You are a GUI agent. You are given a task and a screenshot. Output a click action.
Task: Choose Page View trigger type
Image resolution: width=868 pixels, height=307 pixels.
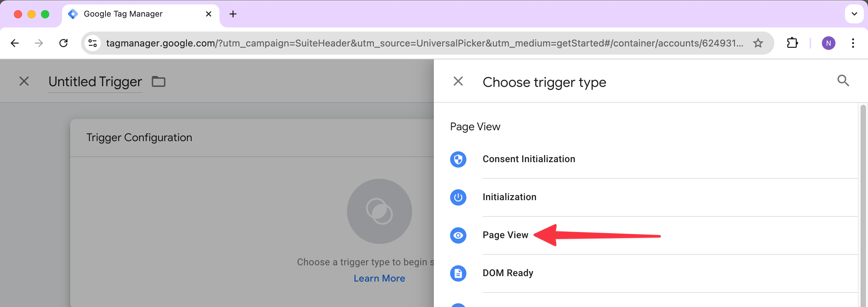click(x=505, y=235)
